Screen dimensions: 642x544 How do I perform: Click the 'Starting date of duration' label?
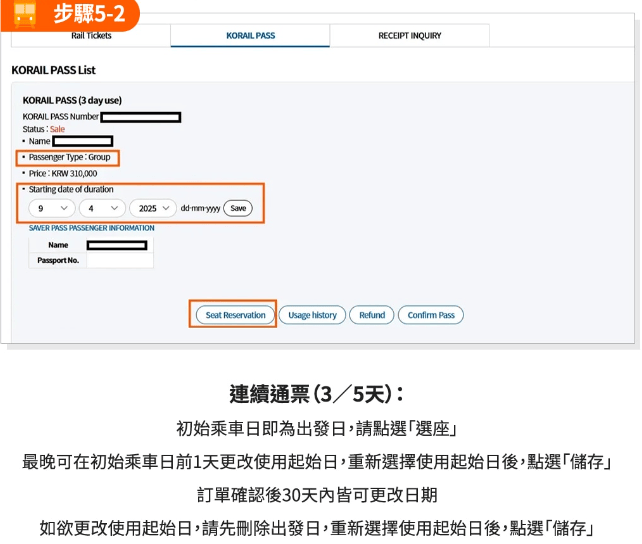coord(71,189)
